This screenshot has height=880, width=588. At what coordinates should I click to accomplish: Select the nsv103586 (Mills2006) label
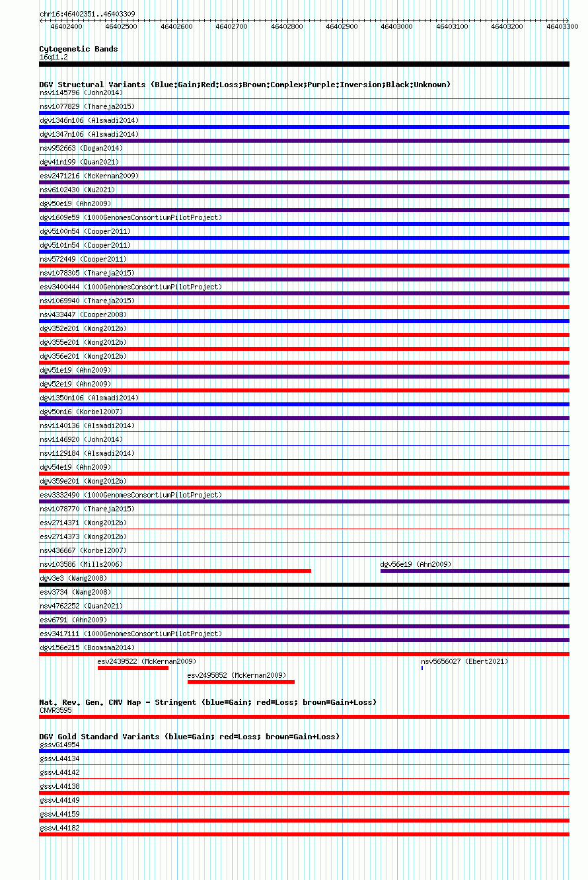click(x=81, y=565)
